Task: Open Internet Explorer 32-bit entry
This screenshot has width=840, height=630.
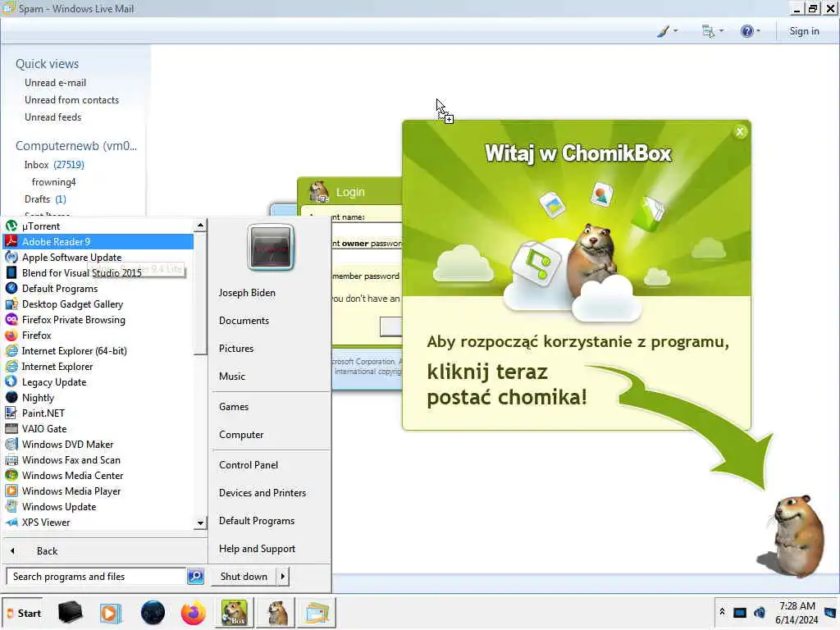Action: point(98,367)
